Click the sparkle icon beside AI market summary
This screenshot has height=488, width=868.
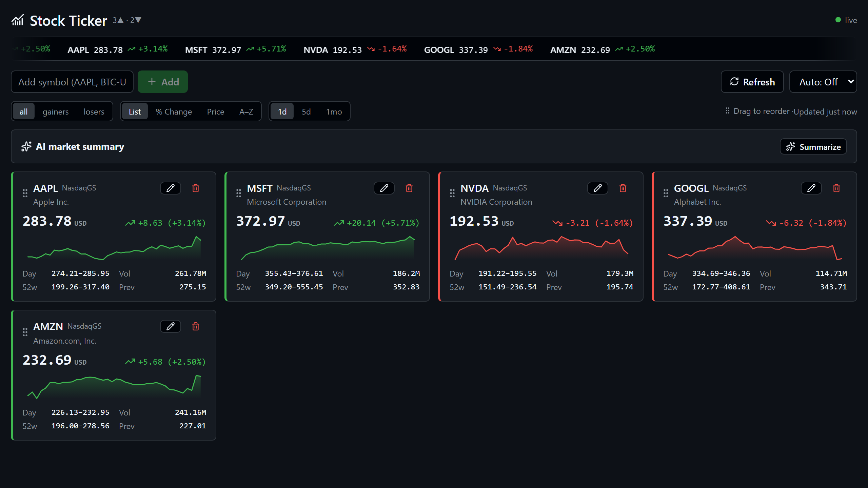coord(26,146)
